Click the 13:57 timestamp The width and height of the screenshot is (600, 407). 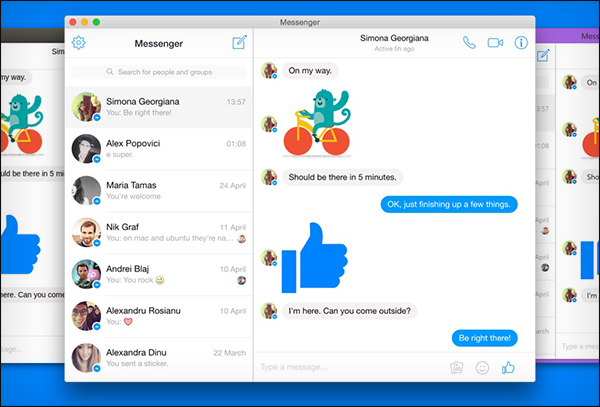(236, 102)
